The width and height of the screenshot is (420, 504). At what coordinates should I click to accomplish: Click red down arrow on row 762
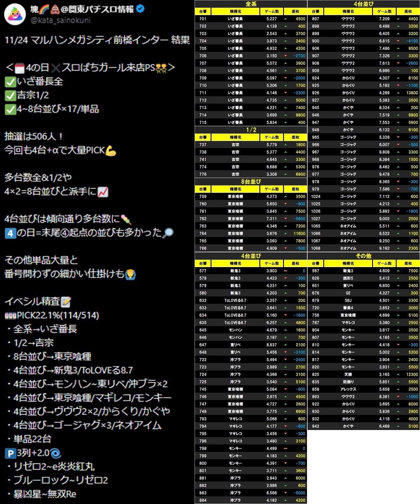pyautogui.click(x=285, y=219)
